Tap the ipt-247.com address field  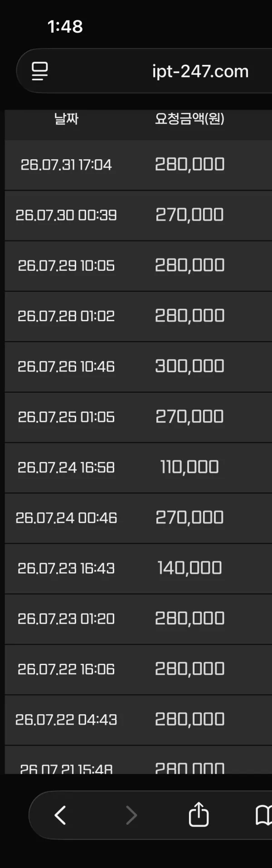coord(144,71)
